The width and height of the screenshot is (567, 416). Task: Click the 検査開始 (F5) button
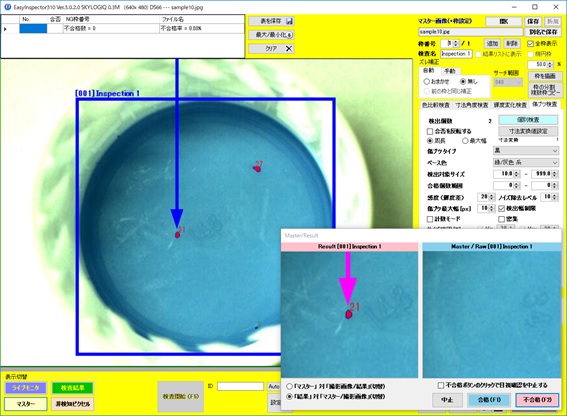(181, 396)
